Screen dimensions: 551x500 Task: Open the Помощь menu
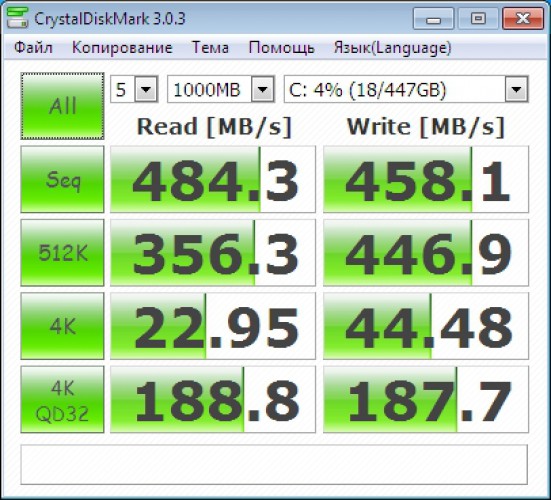pyautogui.click(x=281, y=48)
